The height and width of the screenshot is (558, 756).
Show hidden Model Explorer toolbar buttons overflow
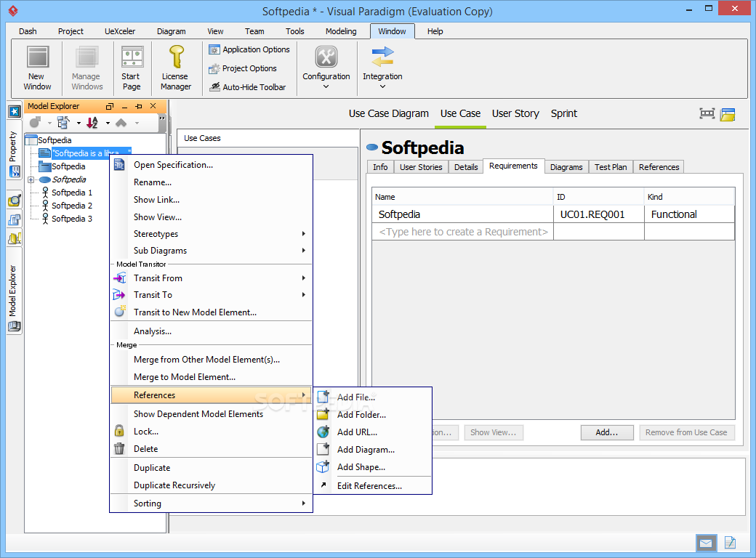point(162,118)
